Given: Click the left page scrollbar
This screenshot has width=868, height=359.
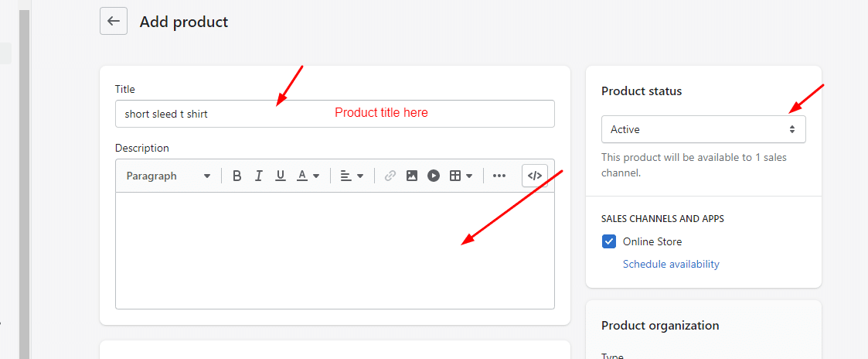Looking at the screenshot, I should [25, 183].
